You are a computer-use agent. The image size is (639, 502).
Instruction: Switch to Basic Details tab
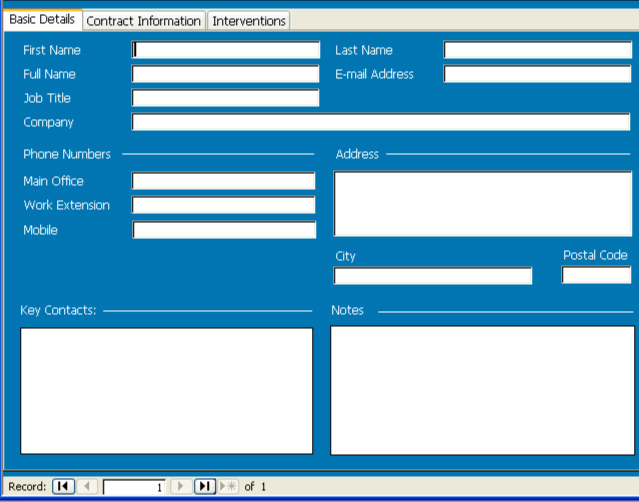pos(42,20)
